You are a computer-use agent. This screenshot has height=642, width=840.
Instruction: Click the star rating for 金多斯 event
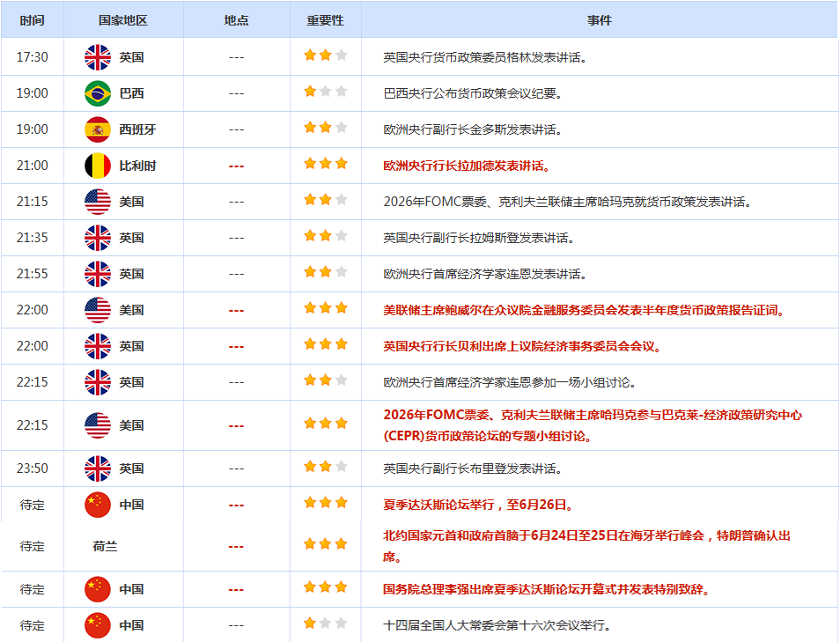click(x=325, y=128)
